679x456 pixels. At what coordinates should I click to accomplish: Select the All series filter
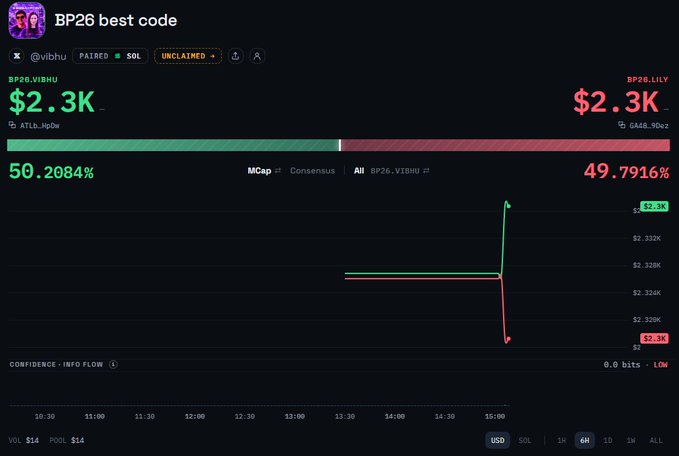[359, 171]
